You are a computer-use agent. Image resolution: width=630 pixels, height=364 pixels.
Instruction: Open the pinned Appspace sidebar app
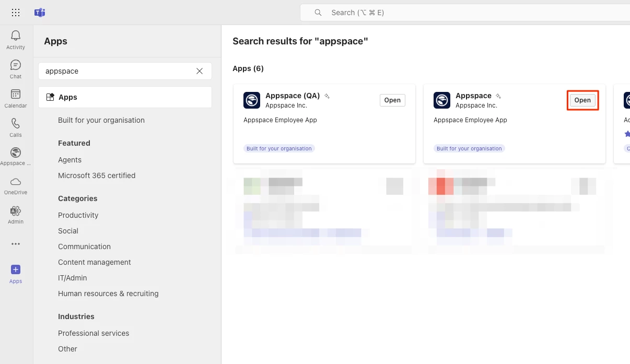pyautogui.click(x=16, y=156)
